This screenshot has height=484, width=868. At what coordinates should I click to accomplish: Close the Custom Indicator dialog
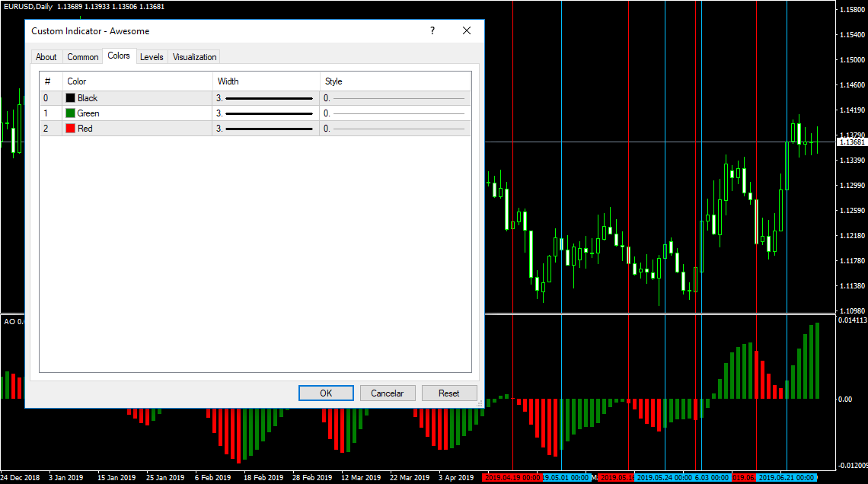pyautogui.click(x=467, y=31)
